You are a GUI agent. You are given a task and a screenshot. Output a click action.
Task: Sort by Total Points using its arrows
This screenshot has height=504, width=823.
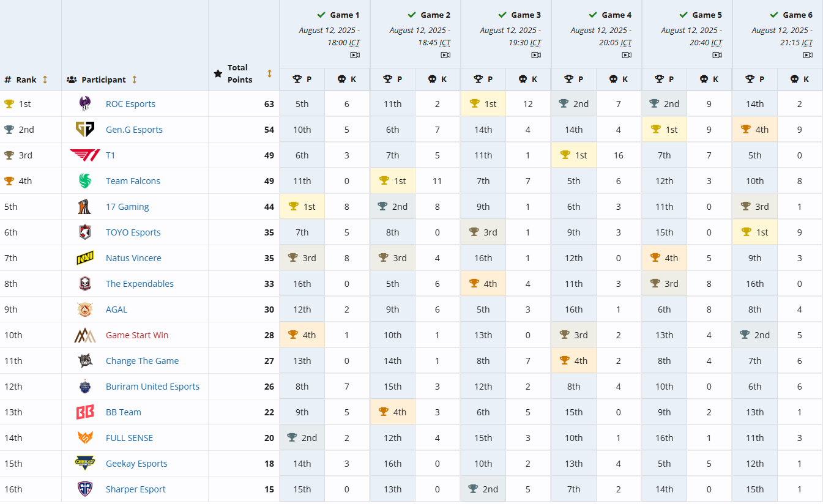269,73
